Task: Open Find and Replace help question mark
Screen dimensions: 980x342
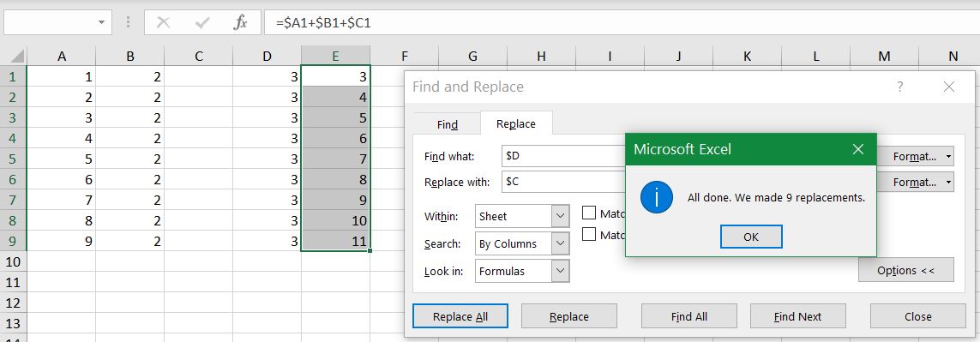Action: pos(900,87)
